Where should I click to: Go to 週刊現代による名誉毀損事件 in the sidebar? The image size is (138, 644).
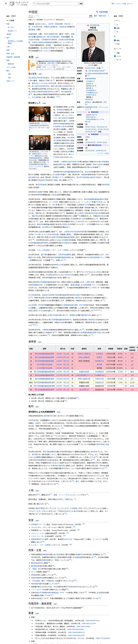coord(15,42)
